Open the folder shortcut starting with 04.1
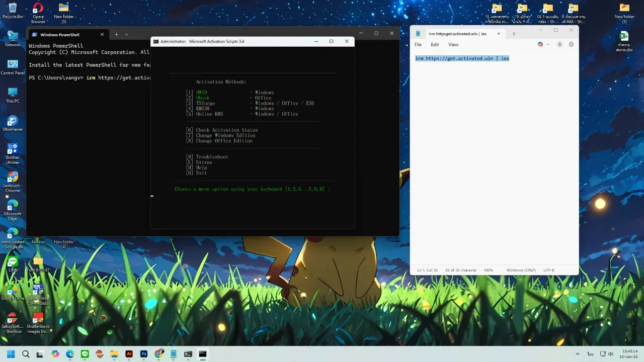 click(547, 13)
